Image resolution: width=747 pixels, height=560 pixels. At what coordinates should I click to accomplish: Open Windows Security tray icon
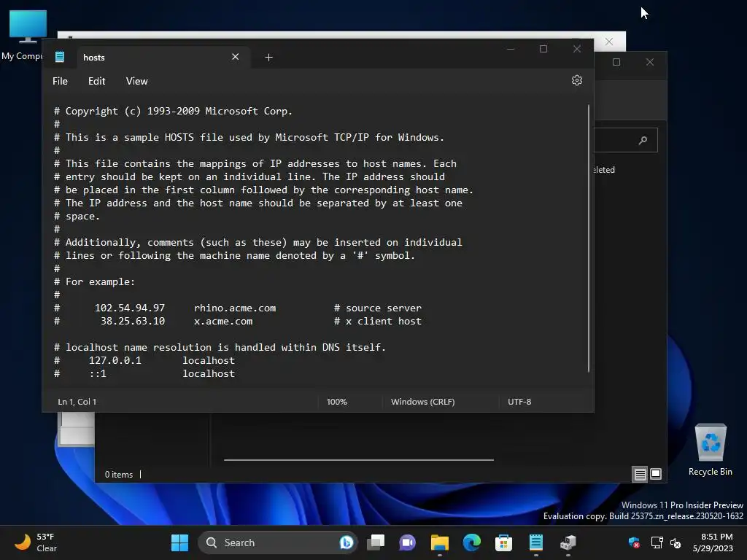(x=634, y=542)
